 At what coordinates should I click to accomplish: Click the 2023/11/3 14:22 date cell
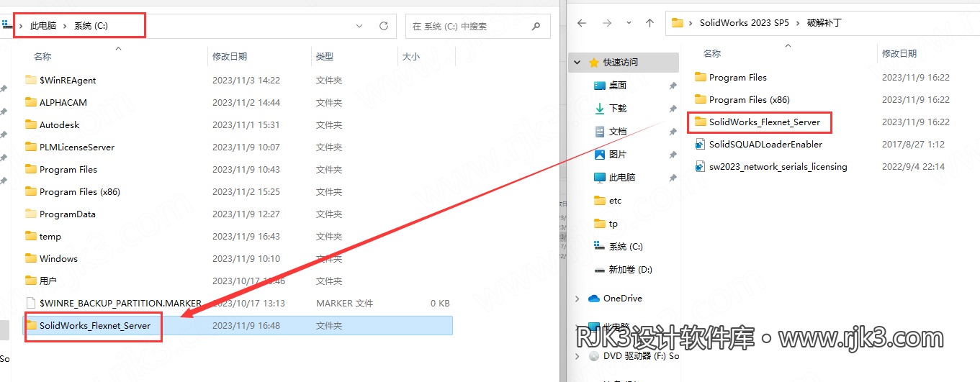(246, 80)
